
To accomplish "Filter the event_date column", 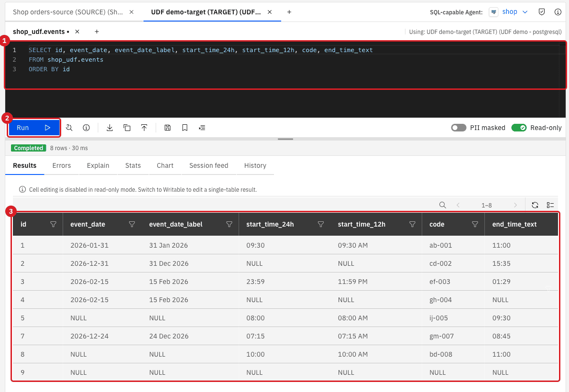I will tap(132, 224).
